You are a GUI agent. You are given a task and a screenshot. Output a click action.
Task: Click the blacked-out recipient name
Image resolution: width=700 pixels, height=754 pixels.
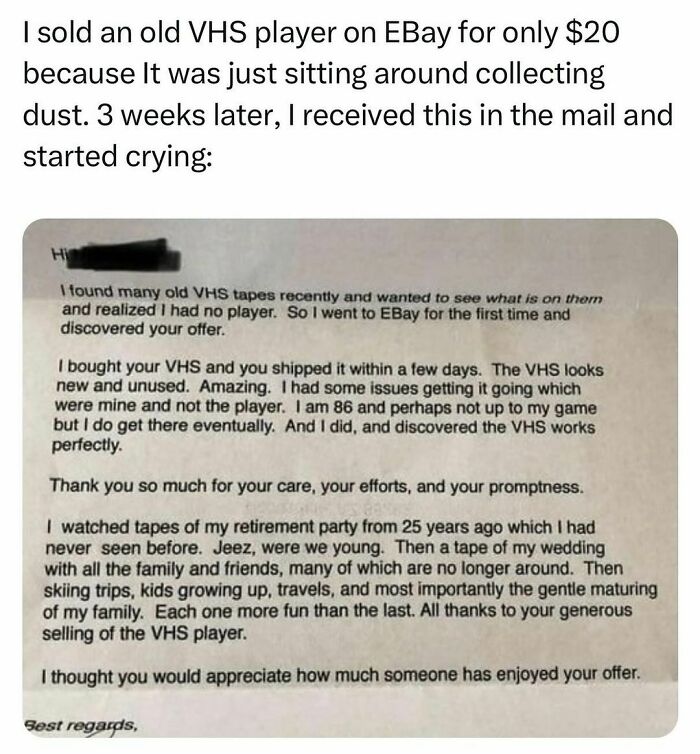pyautogui.click(x=124, y=255)
